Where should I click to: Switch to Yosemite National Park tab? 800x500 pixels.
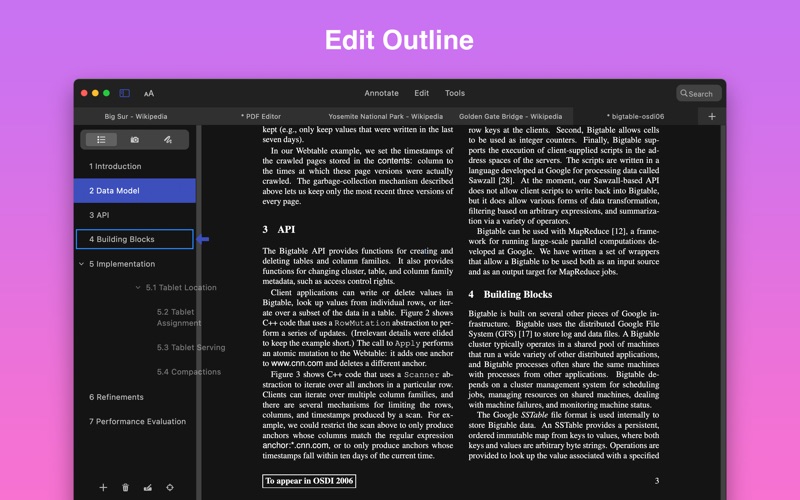point(385,116)
